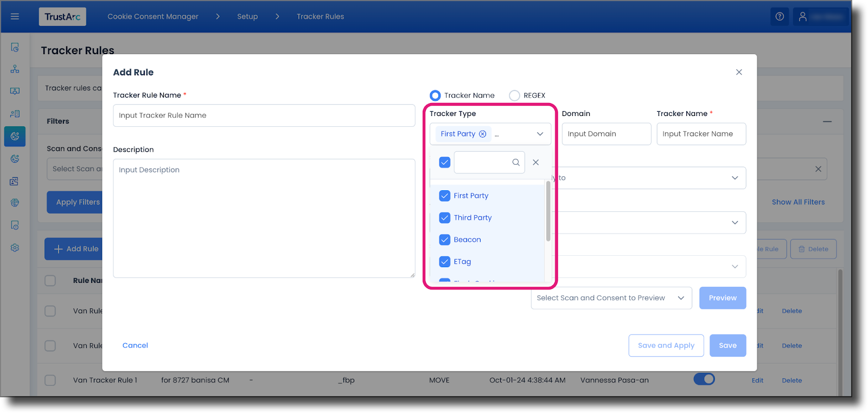Select the Tracker Name radio button

(x=435, y=95)
